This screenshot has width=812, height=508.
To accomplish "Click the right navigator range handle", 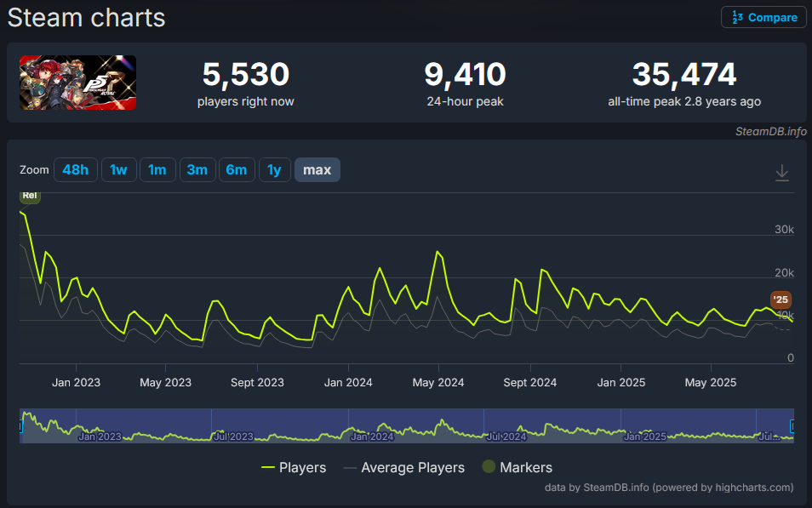I will coord(792,426).
